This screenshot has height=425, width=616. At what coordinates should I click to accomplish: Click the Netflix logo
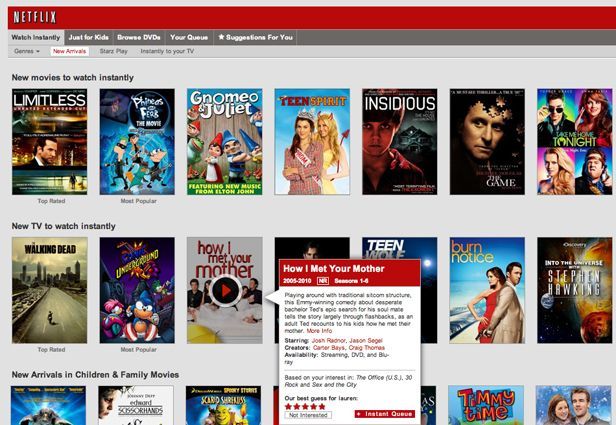point(33,16)
